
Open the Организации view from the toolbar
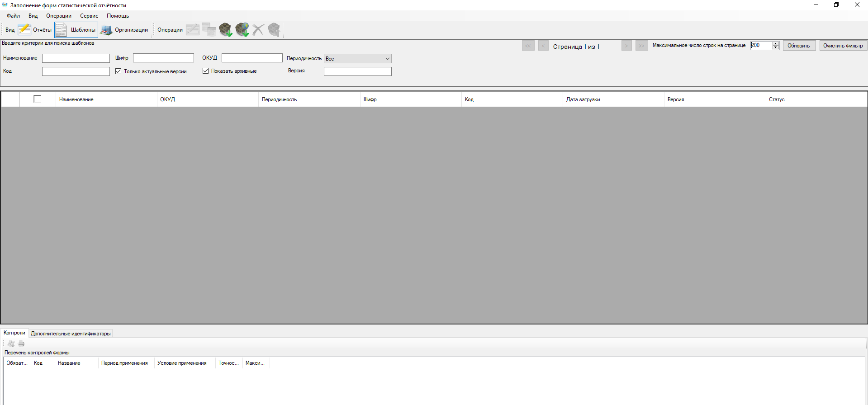[124, 30]
